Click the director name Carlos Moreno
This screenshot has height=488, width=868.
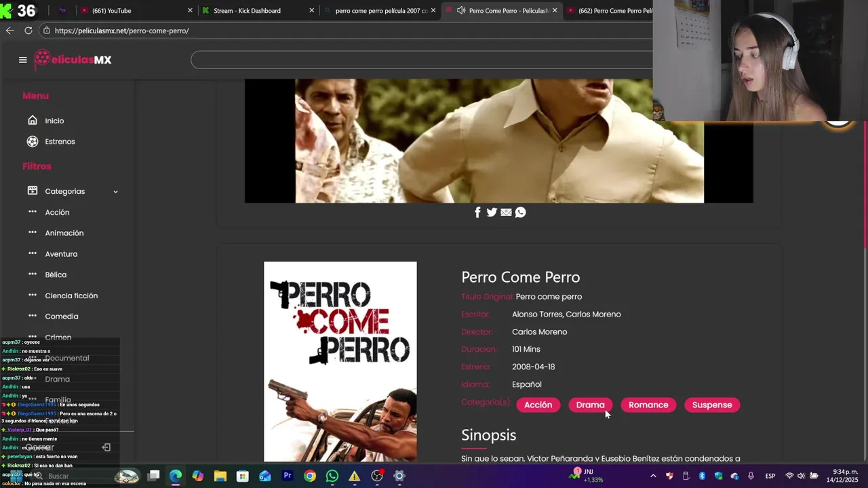point(539,331)
